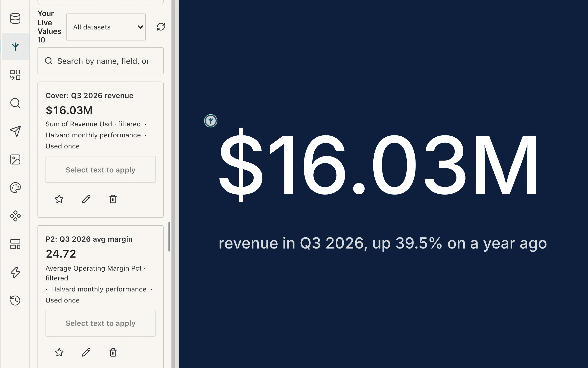Open the image media sidebar icon
Image resolution: width=588 pixels, height=368 pixels.
(x=15, y=159)
